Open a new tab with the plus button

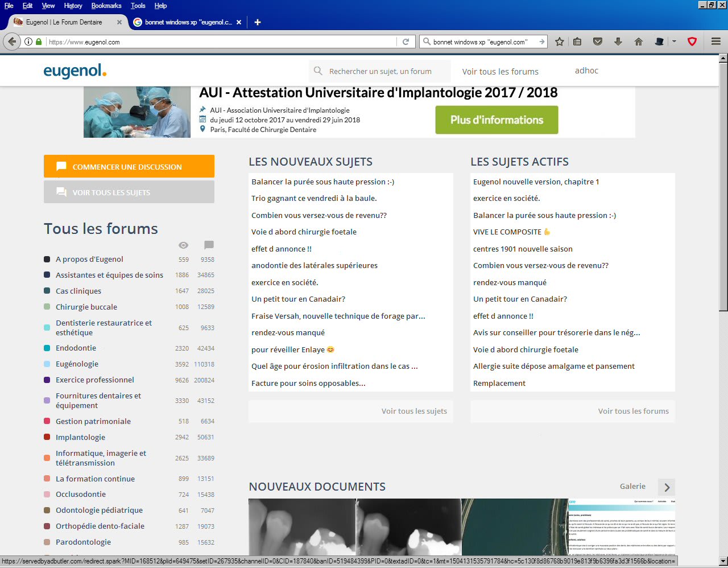tap(258, 22)
